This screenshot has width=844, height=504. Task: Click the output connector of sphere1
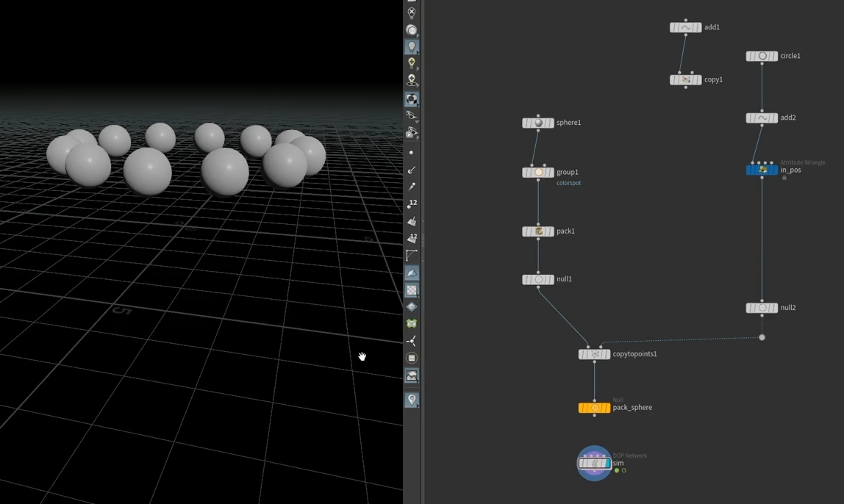(x=538, y=131)
